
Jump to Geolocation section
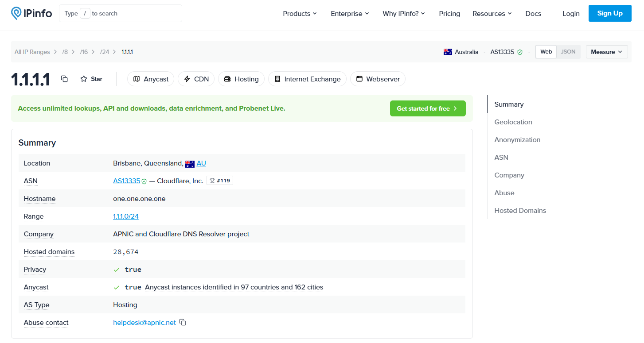click(513, 122)
